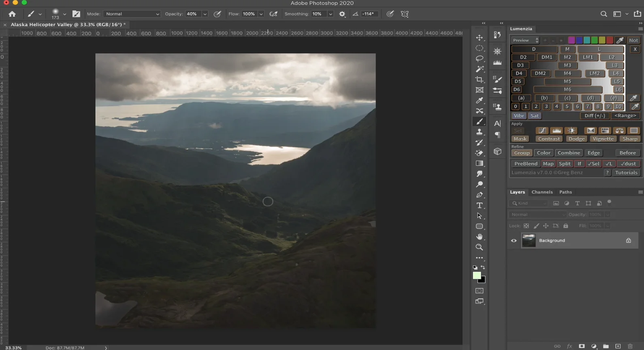Open the brush Mode dropdown
Viewport: 644px width, 350px height.
pyautogui.click(x=132, y=14)
